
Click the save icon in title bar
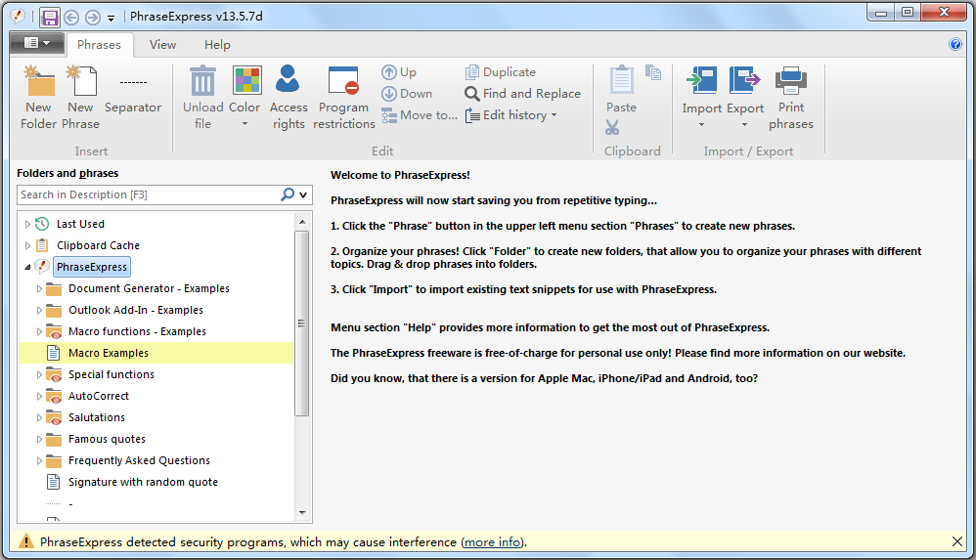pos(50,18)
